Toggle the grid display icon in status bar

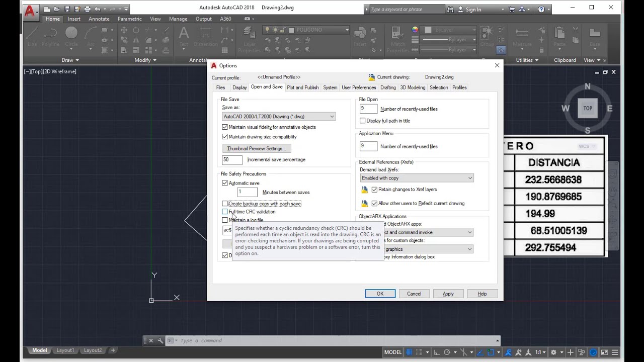click(410, 352)
